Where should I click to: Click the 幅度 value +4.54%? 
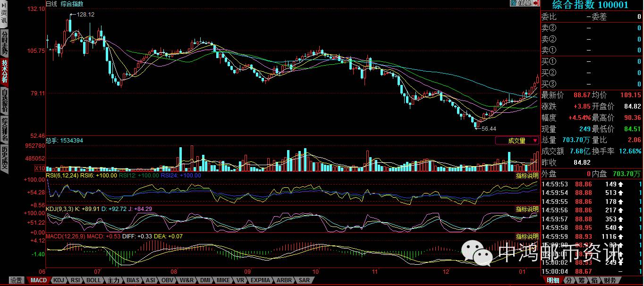tap(579, 118)
